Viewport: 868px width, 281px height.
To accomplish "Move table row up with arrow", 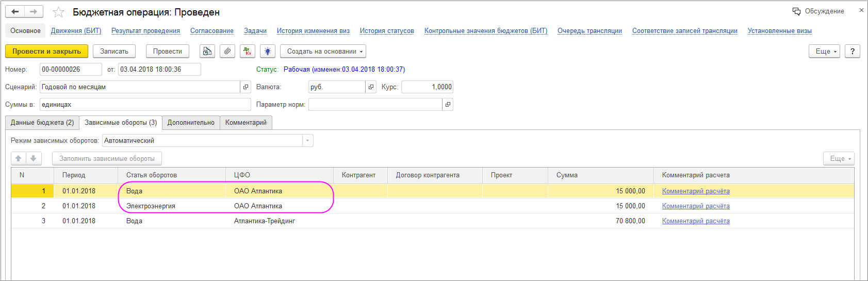I will (19, 159).
